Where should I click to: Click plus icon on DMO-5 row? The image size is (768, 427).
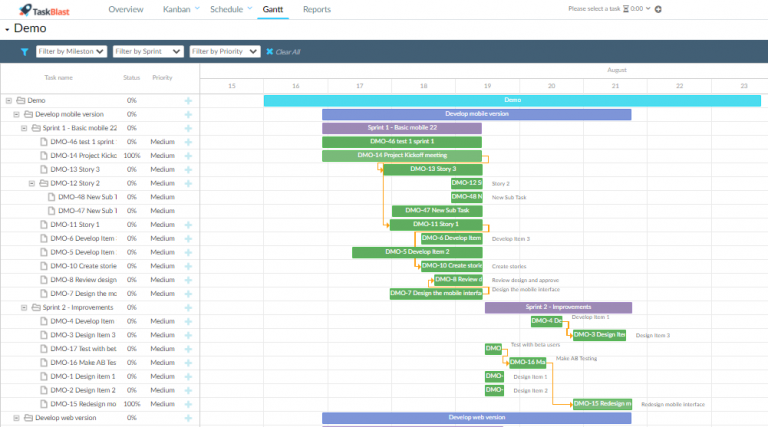(188, 252)
